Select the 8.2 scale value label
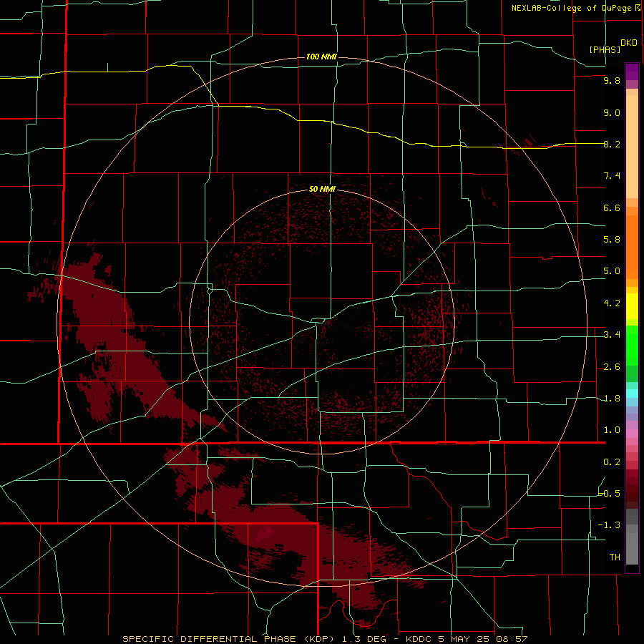Image resolution: width=644 pixels, height=644 pixels. pos(612,144)
